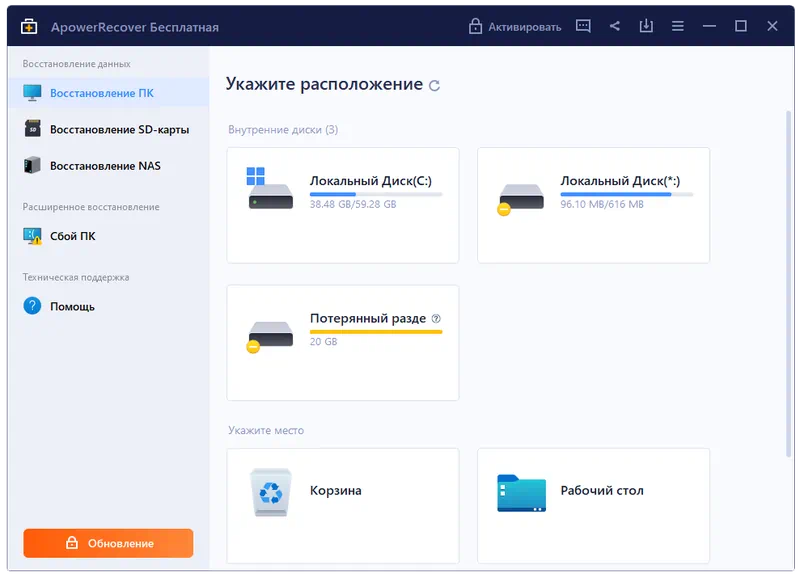The width and height of the screenshot is (800, 578).
Task: Open the Сбой ПК recovery mode
Action: (x=108, y=236)
